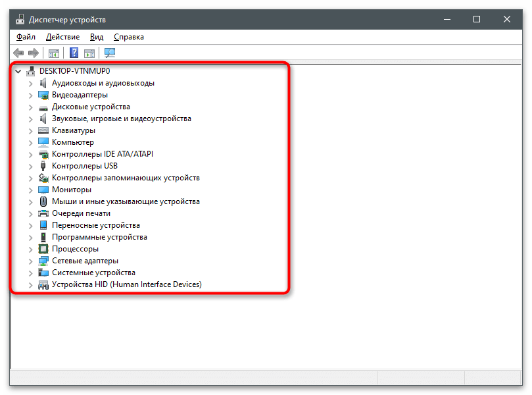Open the Действие menu
The height and width of the screenshot is (395, 532).
coord(62,37)
